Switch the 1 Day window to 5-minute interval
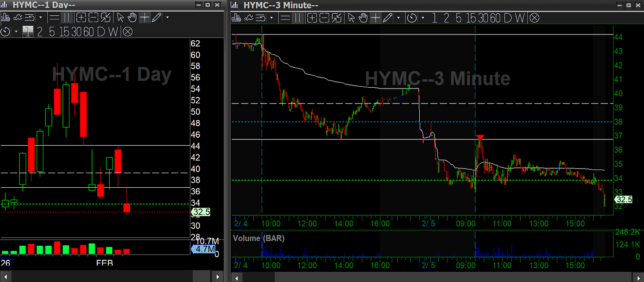Image resolution: width=644 pixels, height=282 pixels. pos(52,31)
